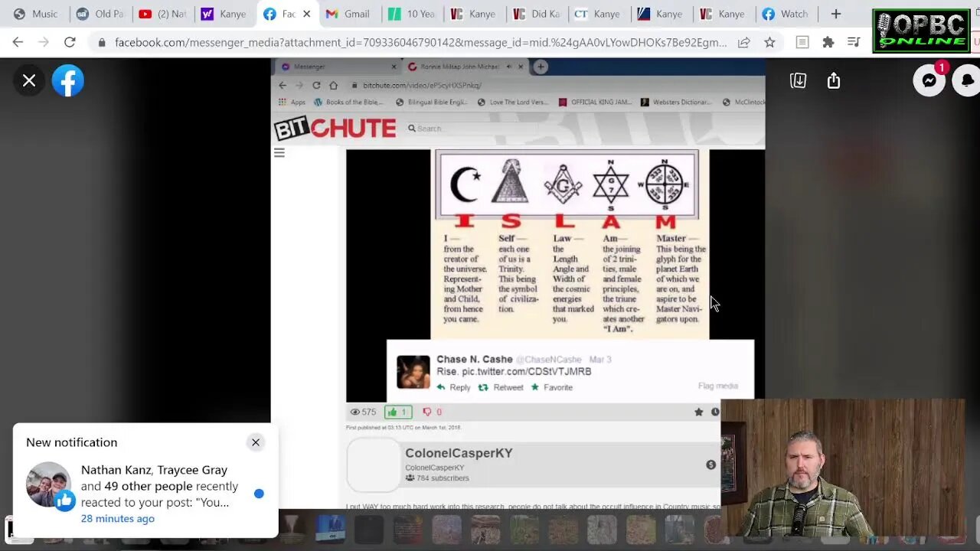
Task: Open a new Chrome tab
Action: coord(836,14)
